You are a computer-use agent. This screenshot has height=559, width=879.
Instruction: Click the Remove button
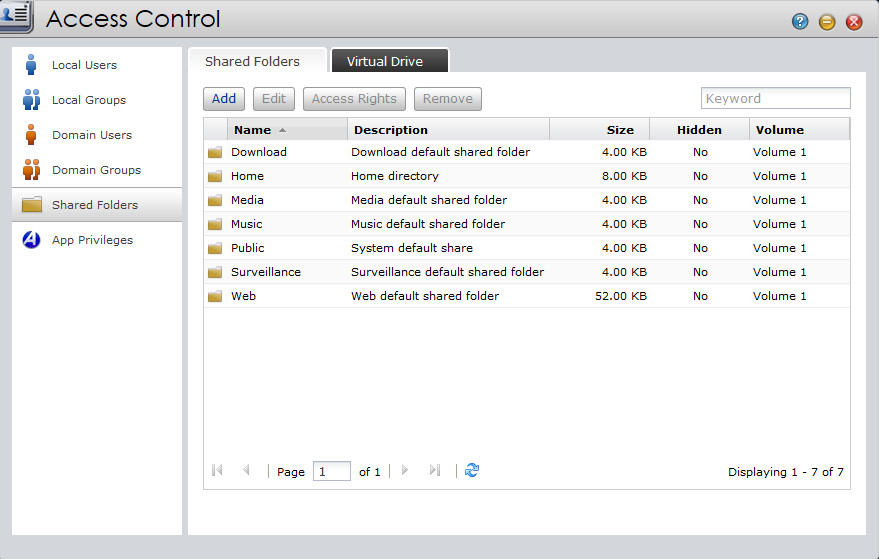(x=447, y=99)
